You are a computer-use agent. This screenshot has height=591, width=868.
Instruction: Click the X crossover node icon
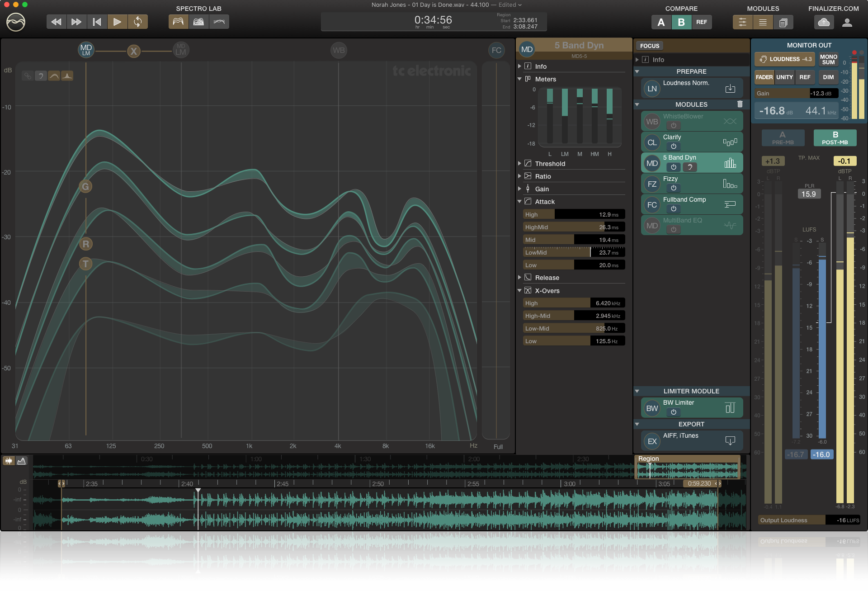pos(133,51)
